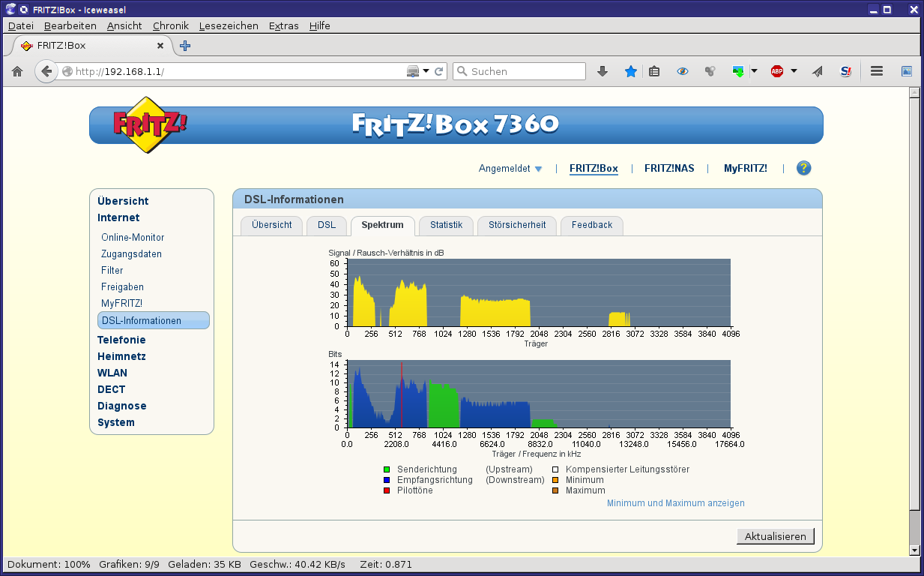
Task: Open Freigaben in the sidebar
Action: coord(122,286)
